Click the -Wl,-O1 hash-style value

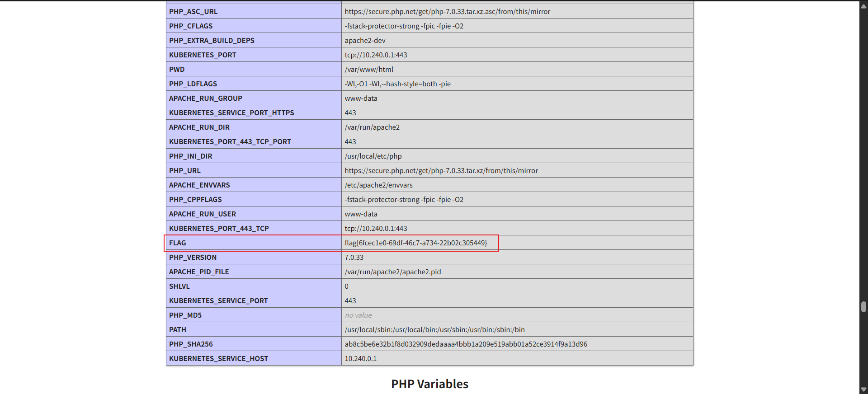tap(397, 84)
